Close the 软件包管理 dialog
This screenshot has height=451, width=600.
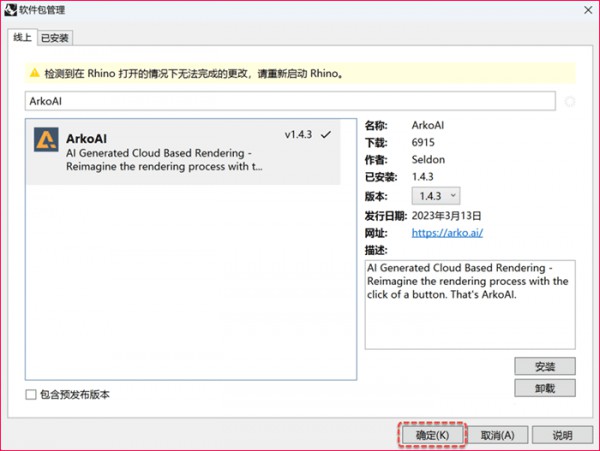588,10
